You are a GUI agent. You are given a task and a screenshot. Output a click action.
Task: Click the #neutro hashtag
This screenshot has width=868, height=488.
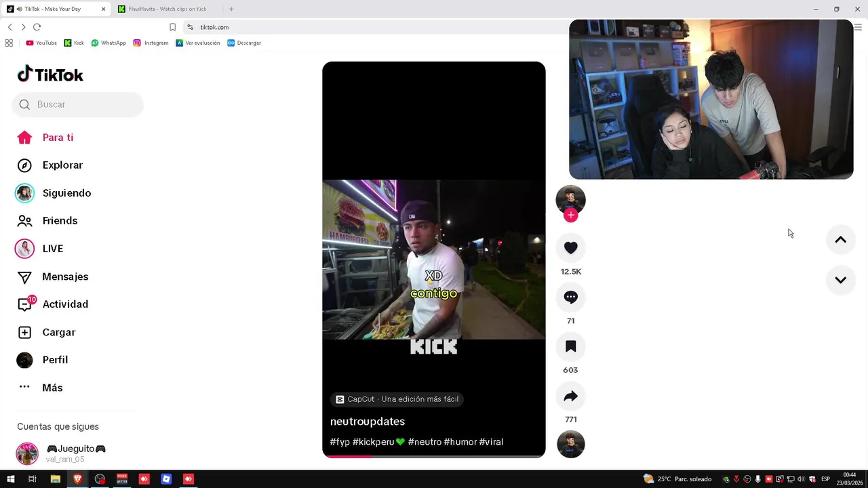tap(425, 442)
